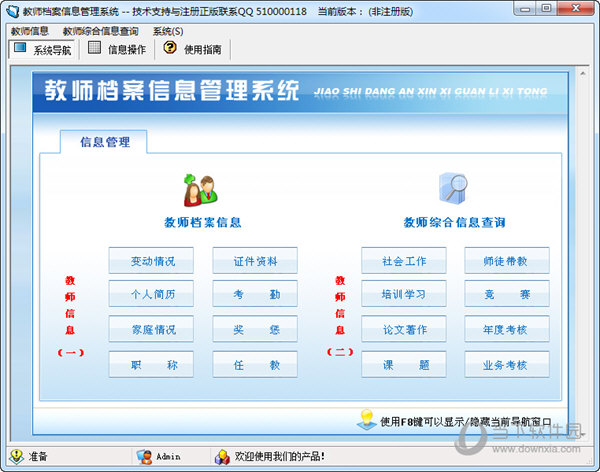Click the 准备 status text

[x=38, y=456]
